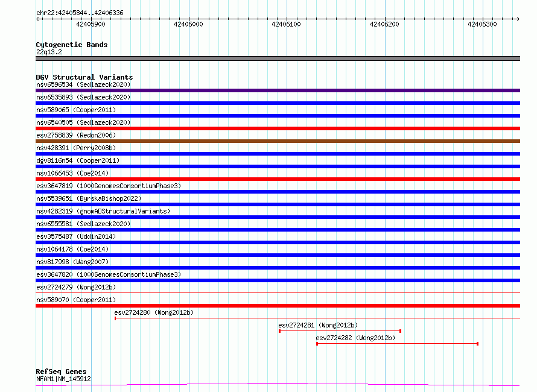Click the DGV Structural Variants track title
Screen dimensions: 537x392
pos(84,77)
